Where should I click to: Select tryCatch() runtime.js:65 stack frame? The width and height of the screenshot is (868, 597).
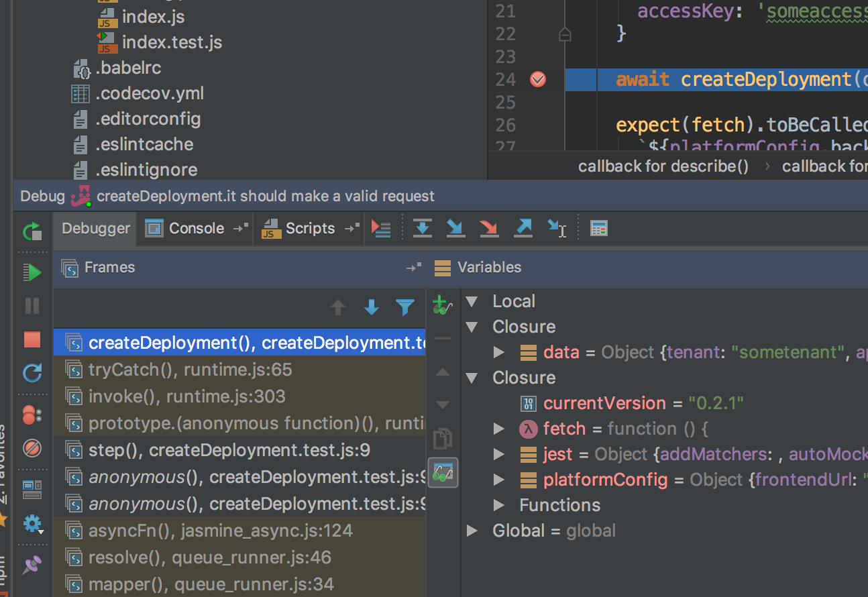click(190, 370)
